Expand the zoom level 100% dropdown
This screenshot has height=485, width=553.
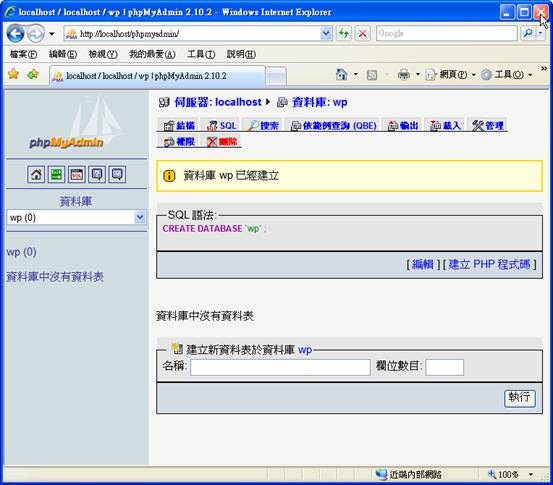(531, 474)
